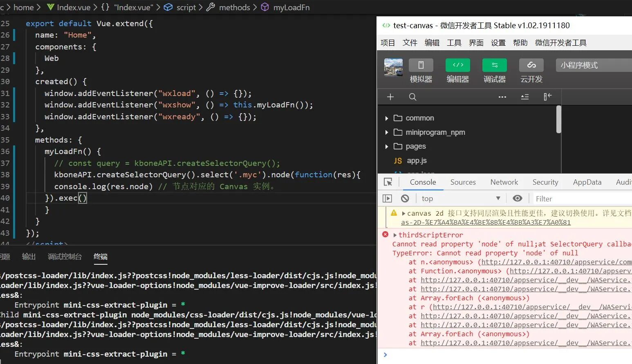632x364 pixels.
Task: Click the WeChat devtools title bar logo
Action: tap(386, 25)
